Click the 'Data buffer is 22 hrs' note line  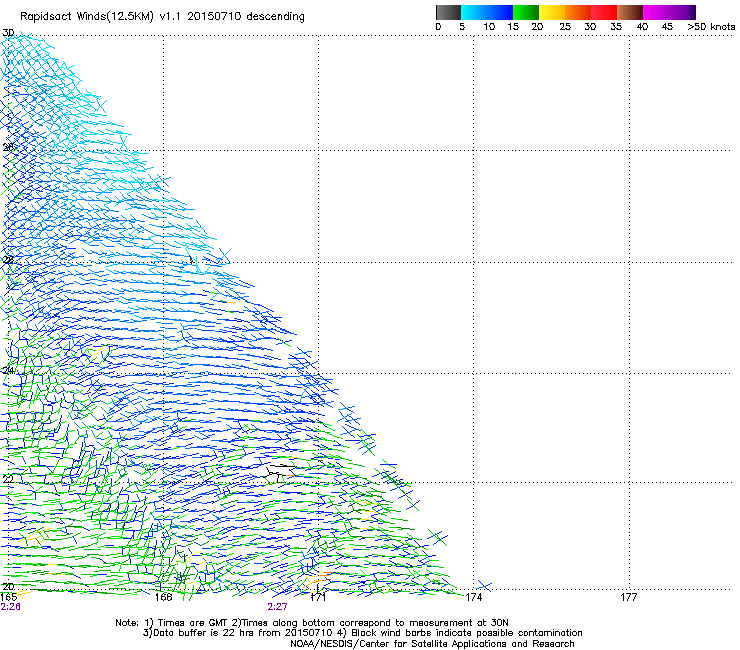click(x=362, y=633)
